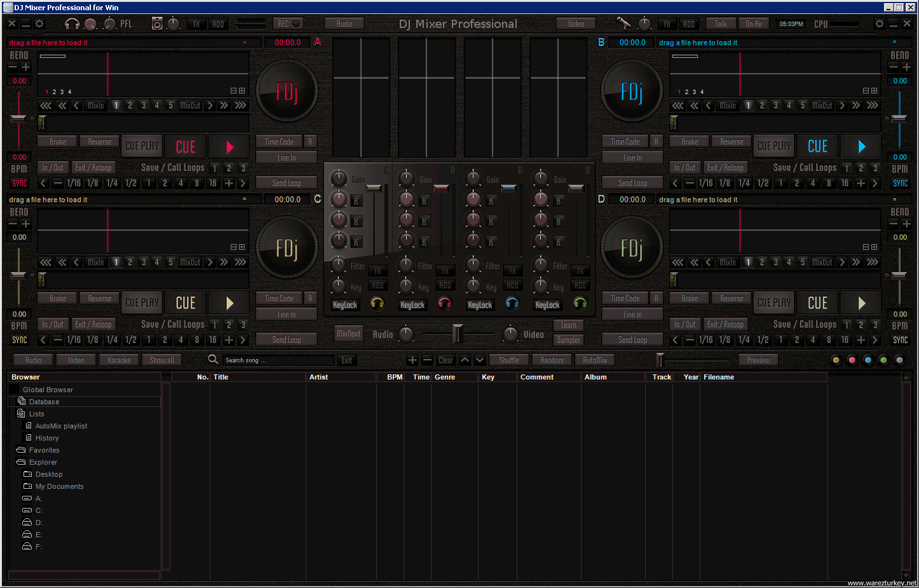Click the Show all tab
The image size is (919, 588).
pyautogui.click(x=161, y=360)
